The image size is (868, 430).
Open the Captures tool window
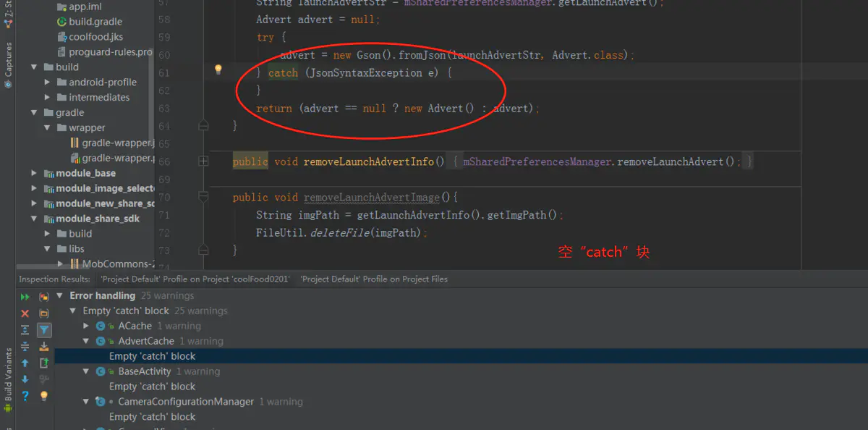(x=8, y=64)
